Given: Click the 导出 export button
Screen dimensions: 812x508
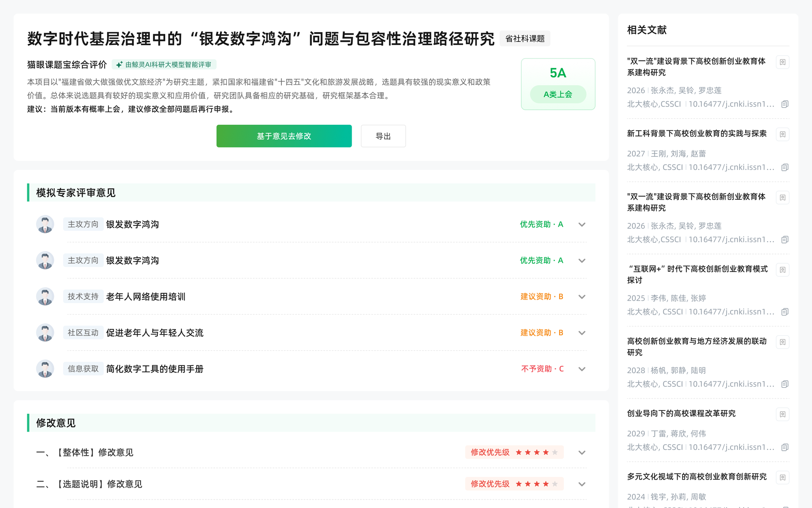Looking at the screenshot, I should tap(383, 136).
